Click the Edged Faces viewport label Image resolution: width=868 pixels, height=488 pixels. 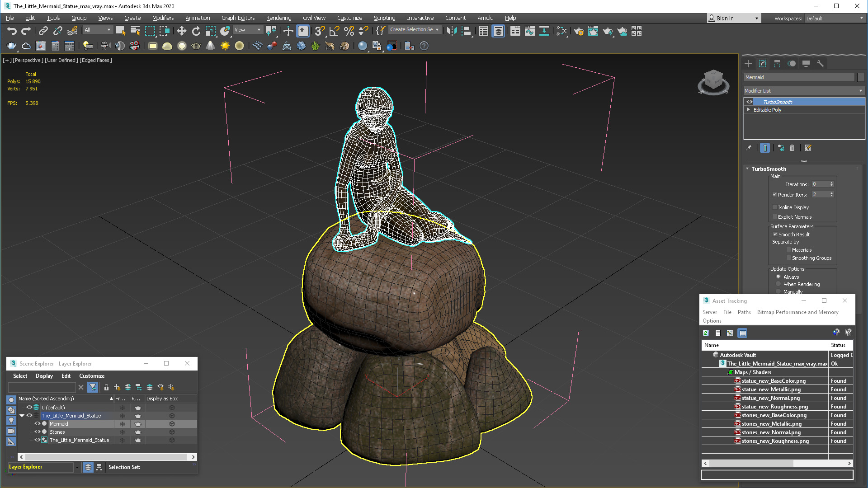[96, 60]
